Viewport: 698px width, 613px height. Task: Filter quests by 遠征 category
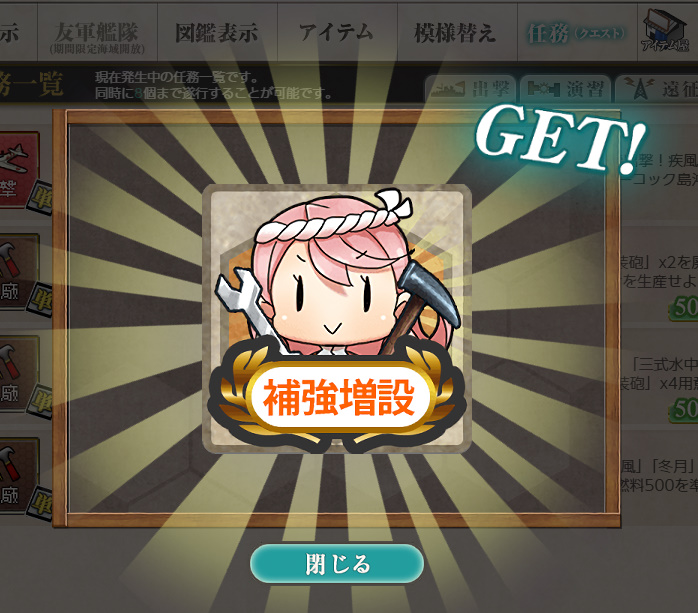[x=658, y=89]
